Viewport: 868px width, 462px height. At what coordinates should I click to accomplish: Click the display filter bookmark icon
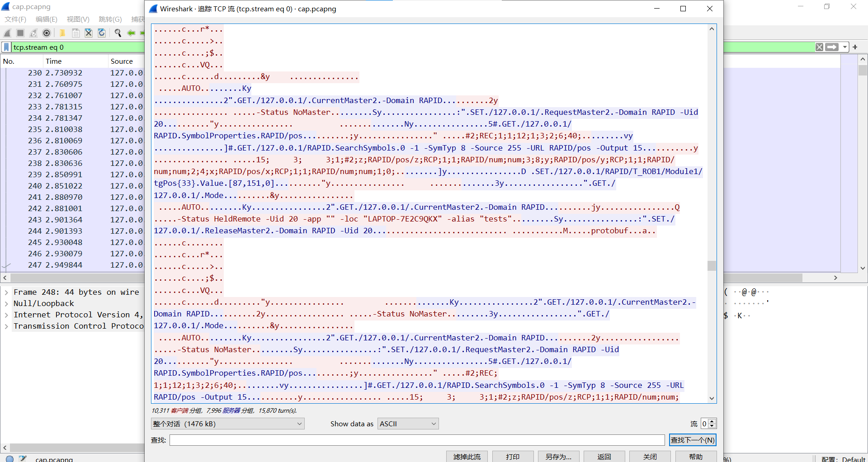pos(6,47)
